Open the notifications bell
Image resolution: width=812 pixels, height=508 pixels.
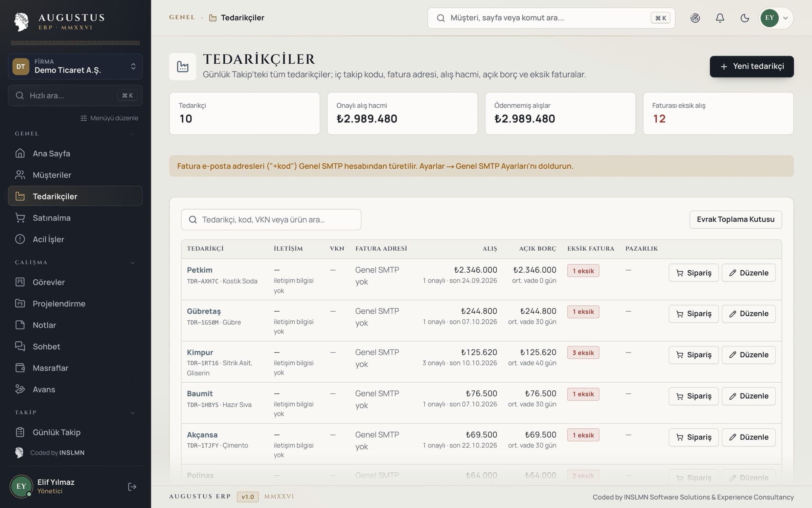[720, 18]
